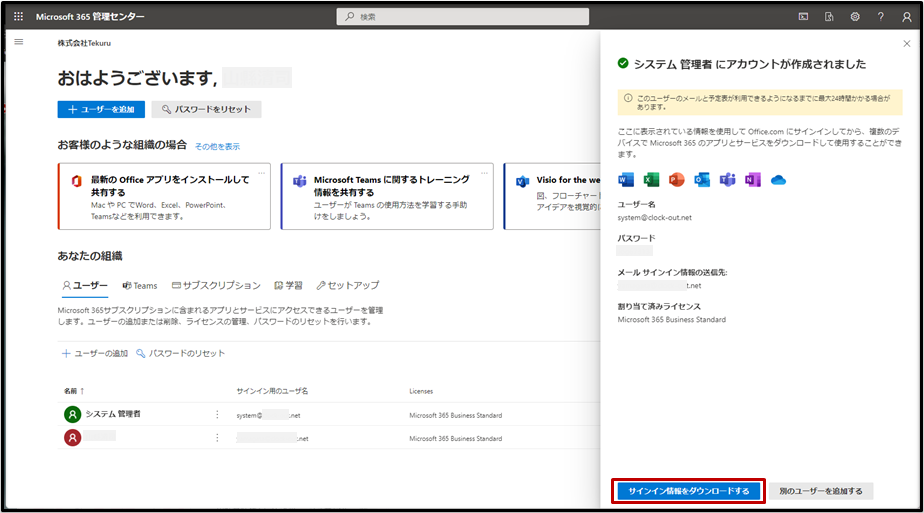Click the Excel app icon
Screen dimensions: 924x513
(651, 180)
